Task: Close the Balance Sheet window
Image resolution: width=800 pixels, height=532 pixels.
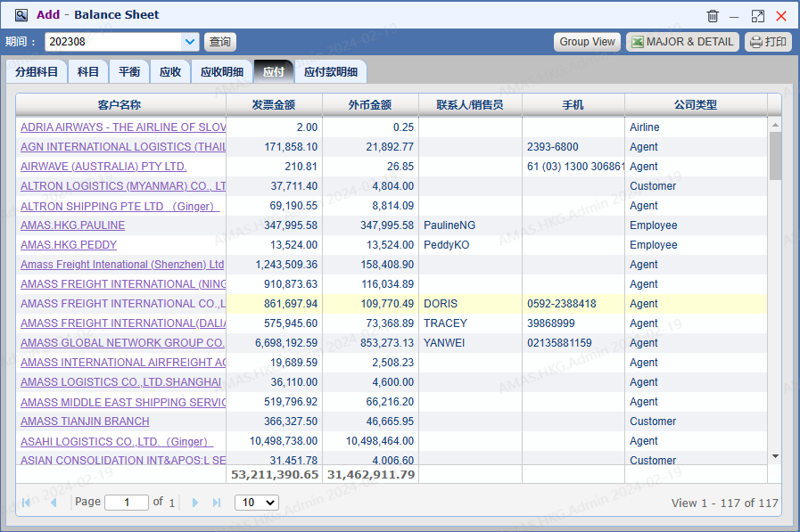Action: pos(781,16)
